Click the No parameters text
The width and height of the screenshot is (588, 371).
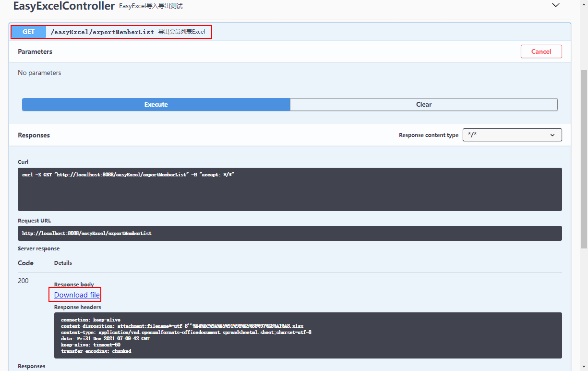(x=39, y=73)
